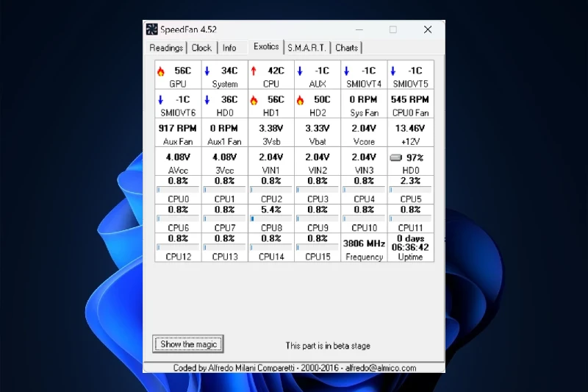Click the 545 RPM CPU0 Fan value
The width and height of the screenshot is (588, 392).
[410, 100]
